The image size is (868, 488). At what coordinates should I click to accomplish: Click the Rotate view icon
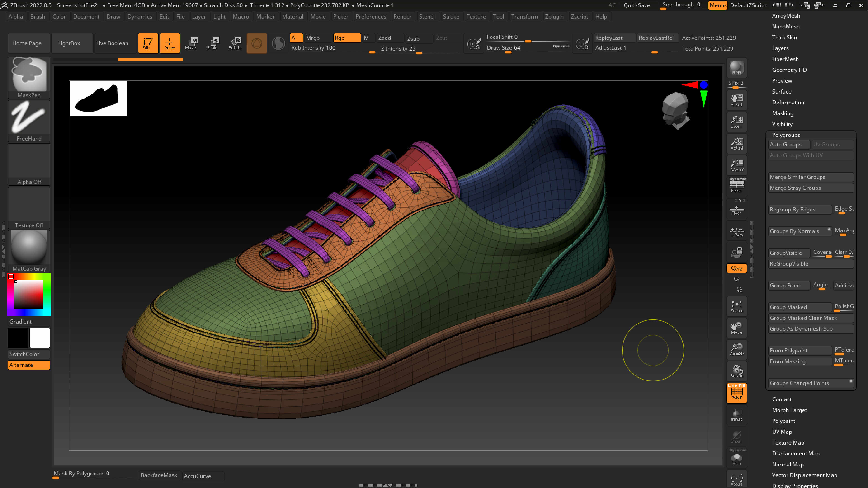[x=737, y=371]
